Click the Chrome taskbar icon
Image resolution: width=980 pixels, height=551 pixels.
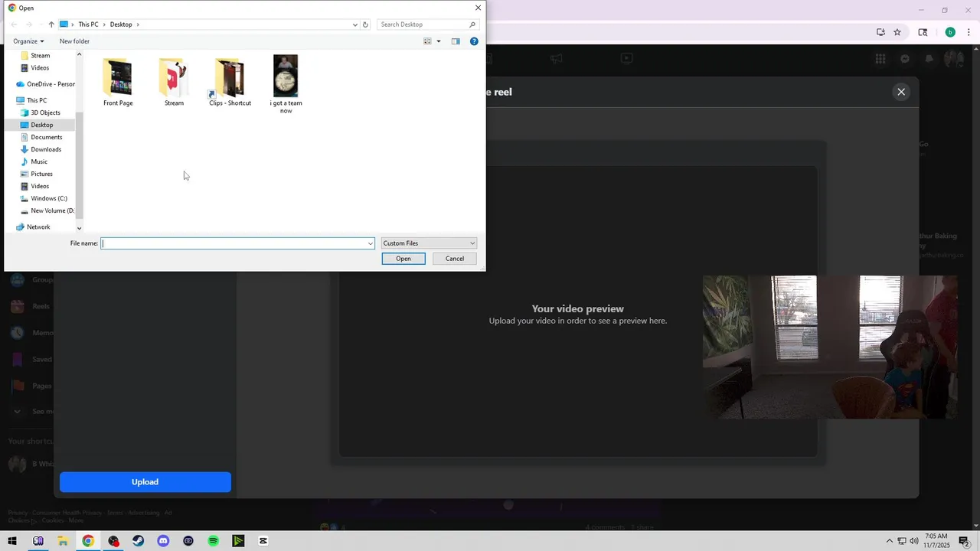click(88, 541)
